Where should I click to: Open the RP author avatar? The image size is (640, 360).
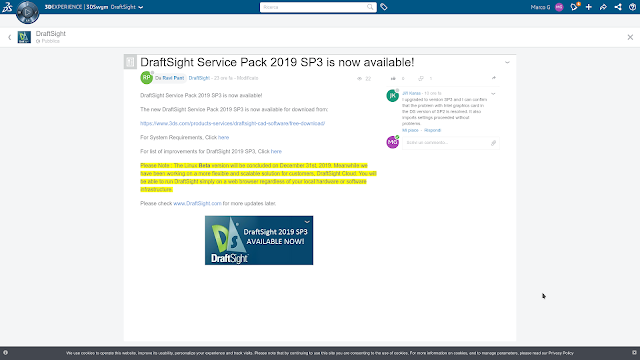(147, 78)
